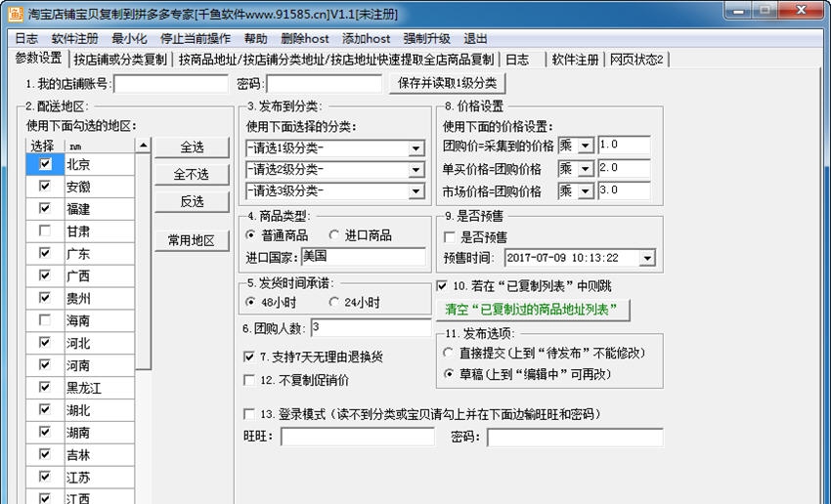Focus the 我的店铺账号 input field
831x504 pixels.
[x=171, y=84]
